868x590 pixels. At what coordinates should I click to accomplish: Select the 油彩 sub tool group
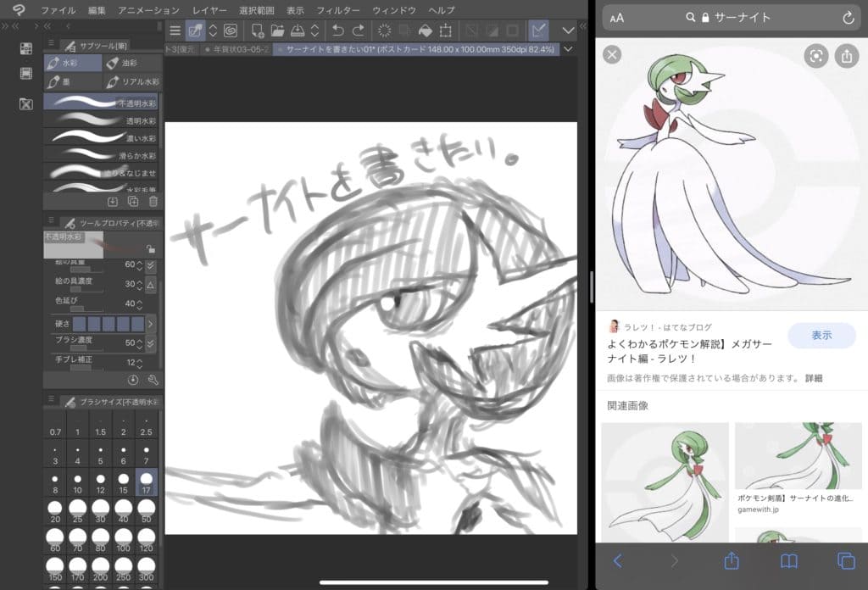[x=133, y=63]
